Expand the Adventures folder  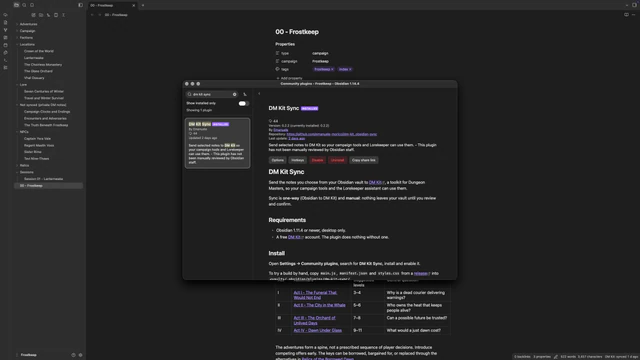pos(28,24)
